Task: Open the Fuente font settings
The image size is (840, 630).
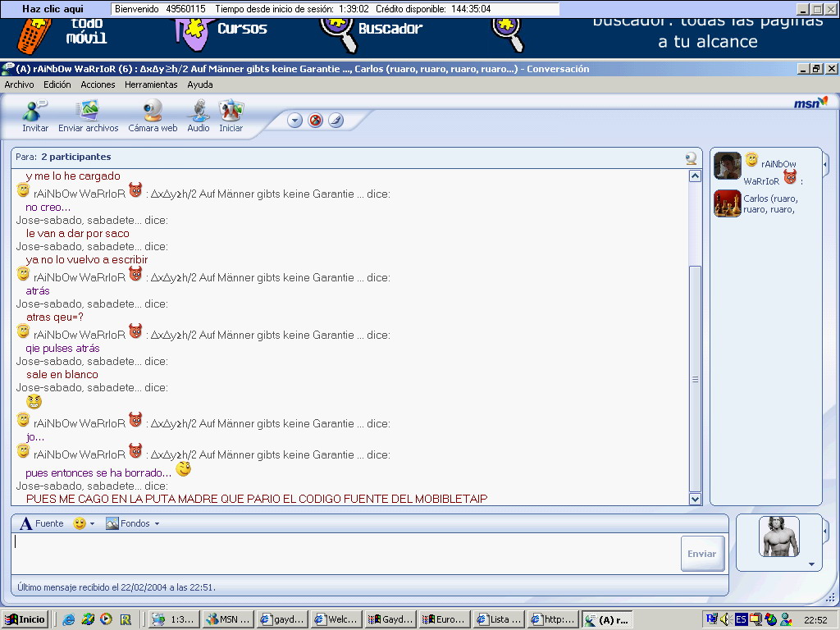Action: coord(41,523)
